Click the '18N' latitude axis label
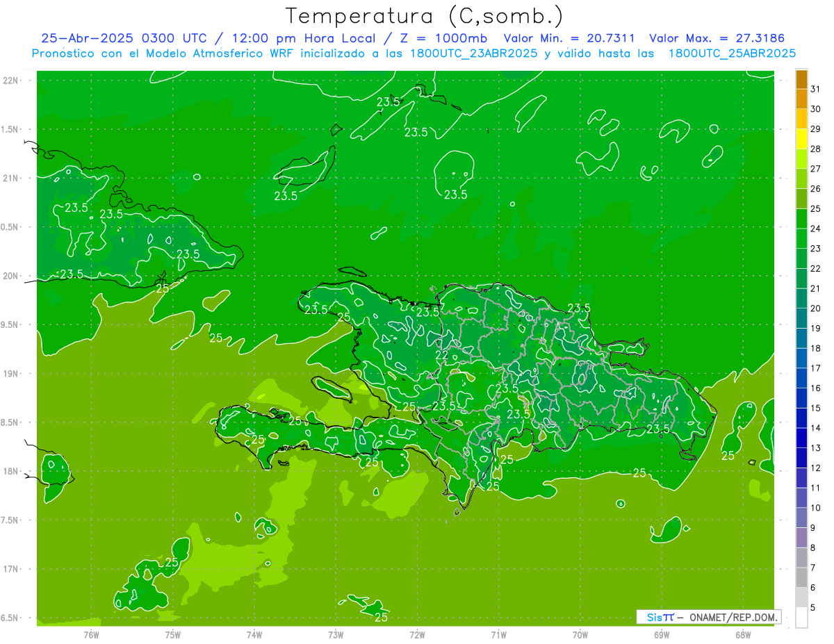This screenshot has height=644, width=834. coord(10,472)
